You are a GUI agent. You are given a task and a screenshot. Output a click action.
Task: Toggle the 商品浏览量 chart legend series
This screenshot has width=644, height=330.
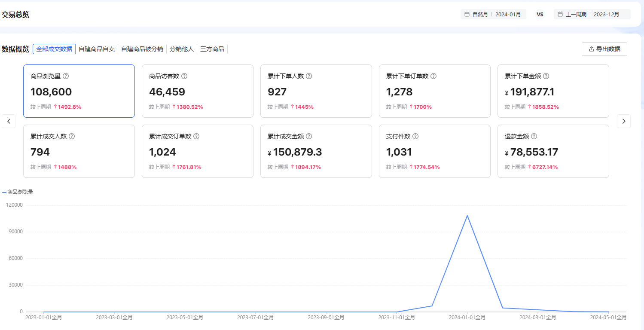coord(18,192)
